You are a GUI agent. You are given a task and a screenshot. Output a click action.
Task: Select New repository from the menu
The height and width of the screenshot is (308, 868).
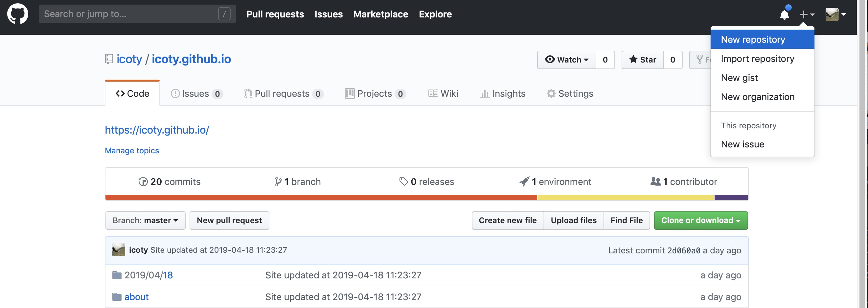coord(762,39)
